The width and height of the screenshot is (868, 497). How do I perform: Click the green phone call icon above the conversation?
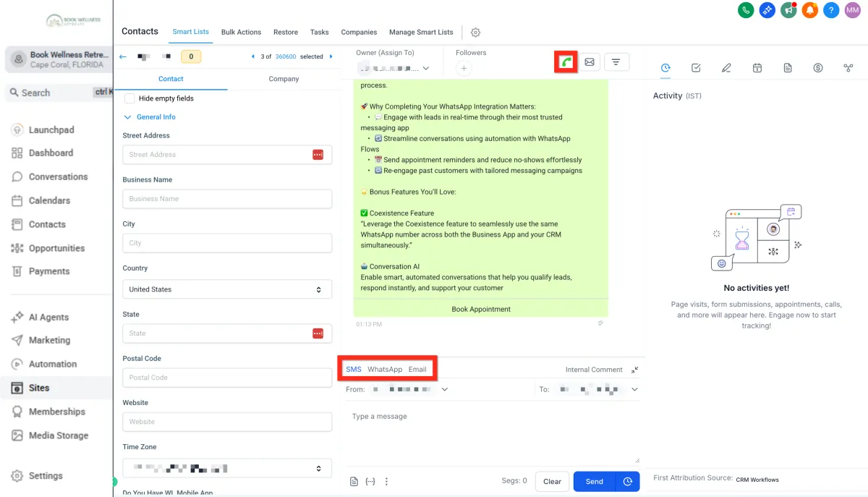click(566, 62)
